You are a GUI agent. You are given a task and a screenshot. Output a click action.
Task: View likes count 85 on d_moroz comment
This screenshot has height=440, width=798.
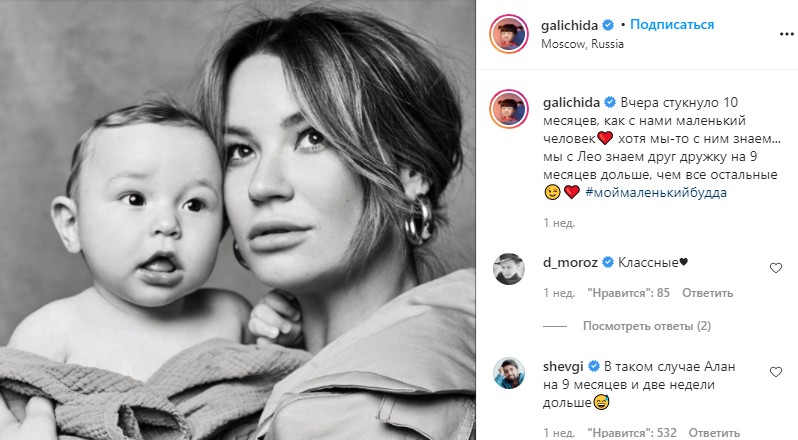click(629, 293)
